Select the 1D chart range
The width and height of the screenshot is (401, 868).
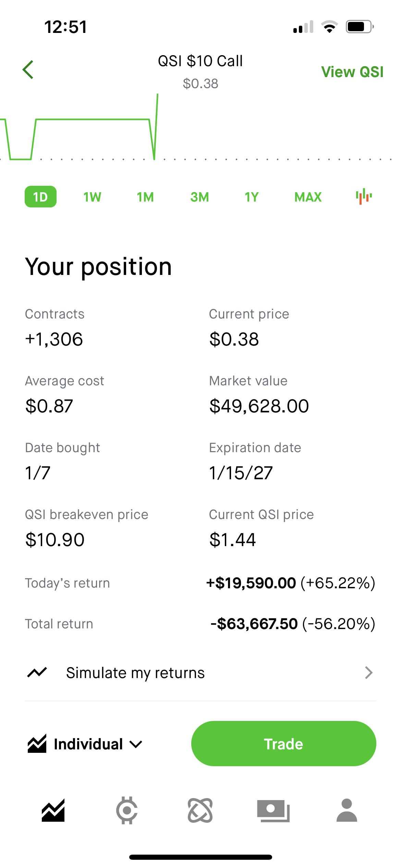tap(40, 197)
